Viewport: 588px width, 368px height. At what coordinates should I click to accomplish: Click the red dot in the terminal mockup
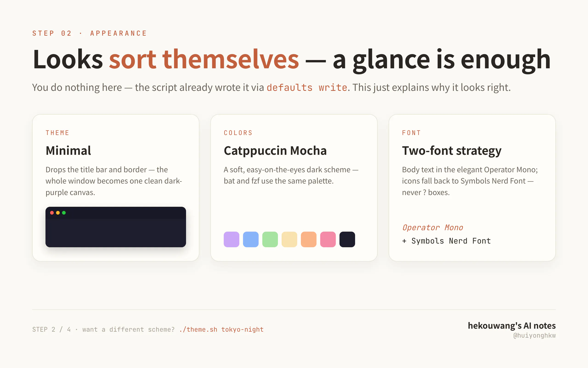tap(52, 213)
